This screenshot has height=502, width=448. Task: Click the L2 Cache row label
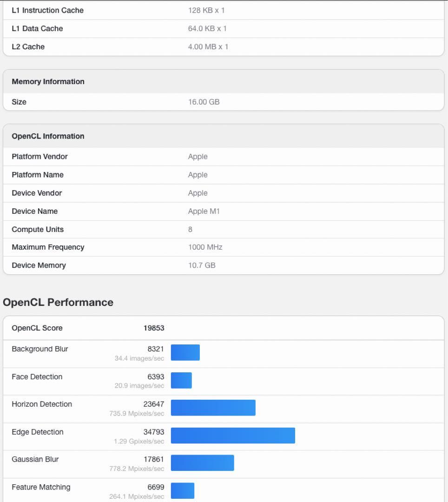[28, 47]
